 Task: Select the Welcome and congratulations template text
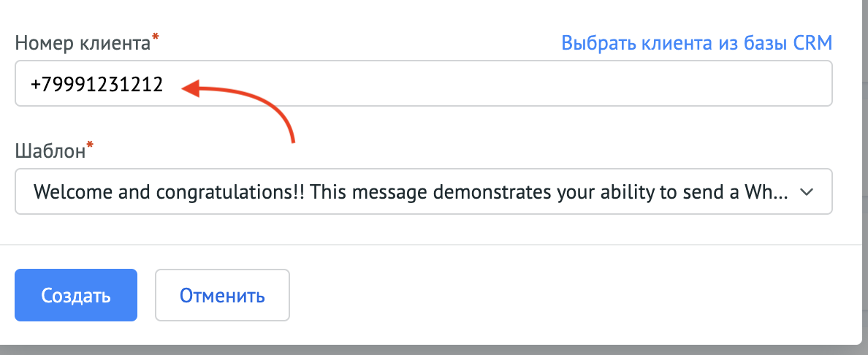(x=410, y=191)
